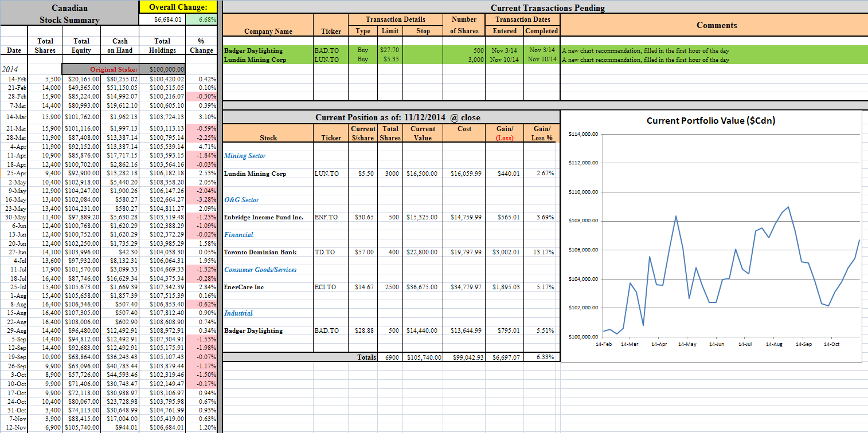Screen dimensions: 868x433
Task: Click the 14-Oct label on chart axis
Action: 832,344
